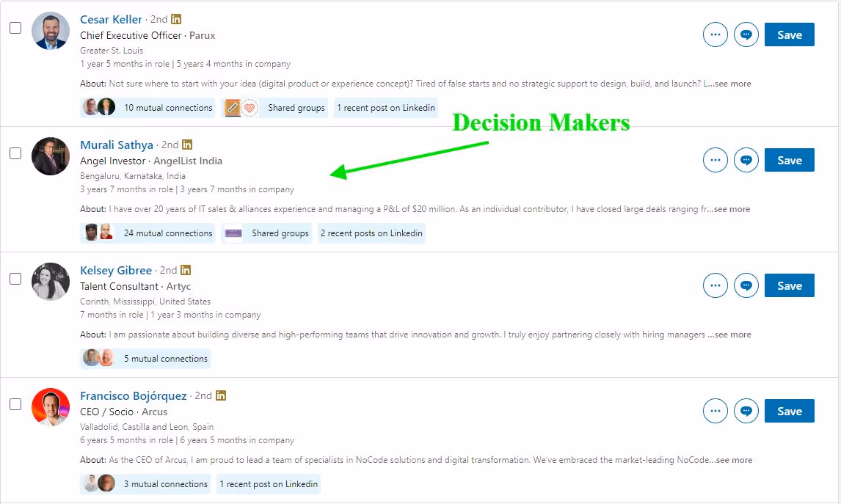Click the message icon on Francisco Bojórquez's row
This screenshot has width=841, height=504.
(x=746, y=411)
